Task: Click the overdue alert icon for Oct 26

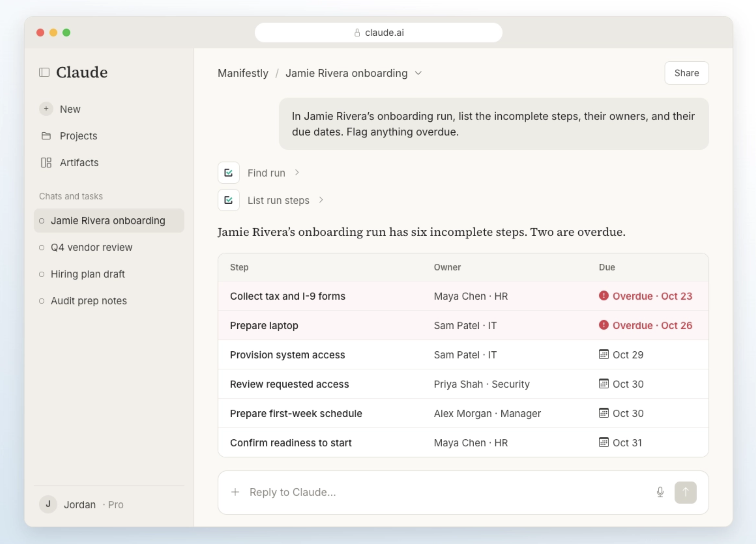Action: [604, 325]
